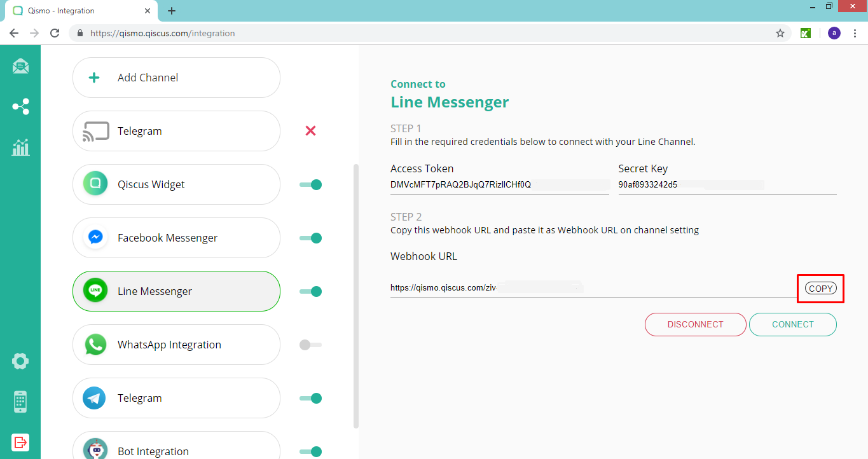Image resolution: width=868 pixels, height=459 pixels.
Task: Toggle off the blue Telegram channel
Action: 311,398
